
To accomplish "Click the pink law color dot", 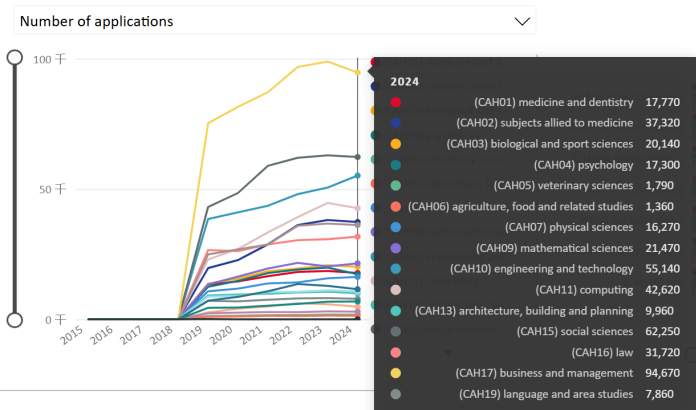I will click(x=397, y=352).
